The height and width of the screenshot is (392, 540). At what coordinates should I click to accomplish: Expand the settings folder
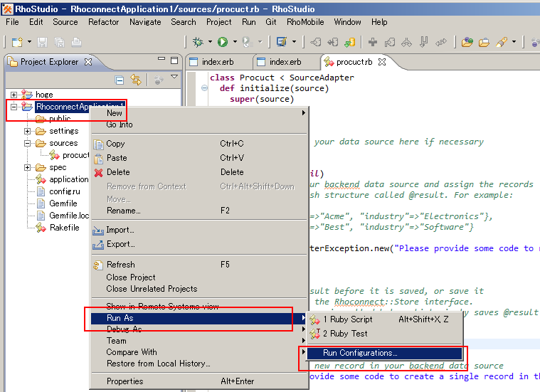(x=27, y=131)
